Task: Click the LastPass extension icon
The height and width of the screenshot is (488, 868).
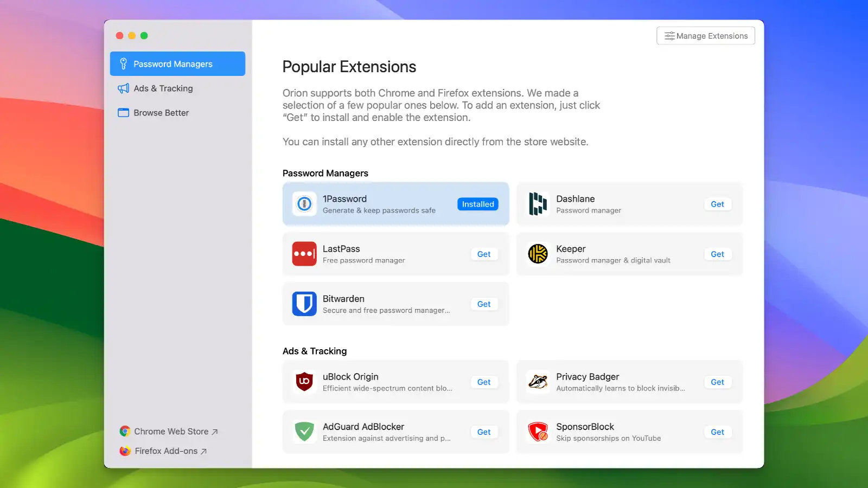Action: click(x=304, y=254)
